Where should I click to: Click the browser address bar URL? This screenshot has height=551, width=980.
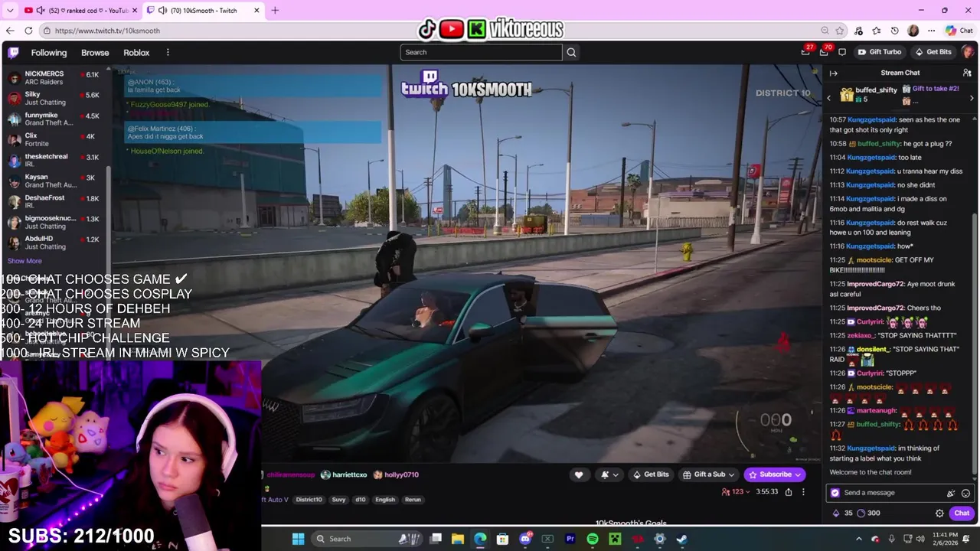(x=107, y=31)
